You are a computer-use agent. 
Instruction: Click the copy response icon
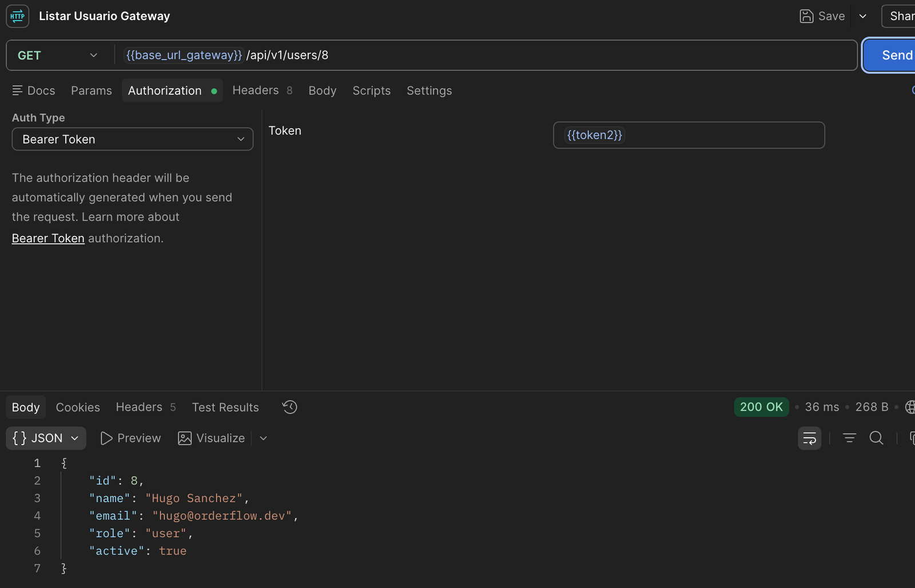pos(912,438)
